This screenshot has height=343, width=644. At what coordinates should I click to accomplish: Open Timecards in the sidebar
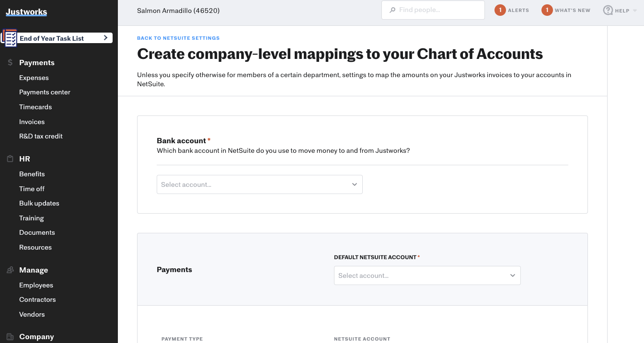[x=35, y=107]
